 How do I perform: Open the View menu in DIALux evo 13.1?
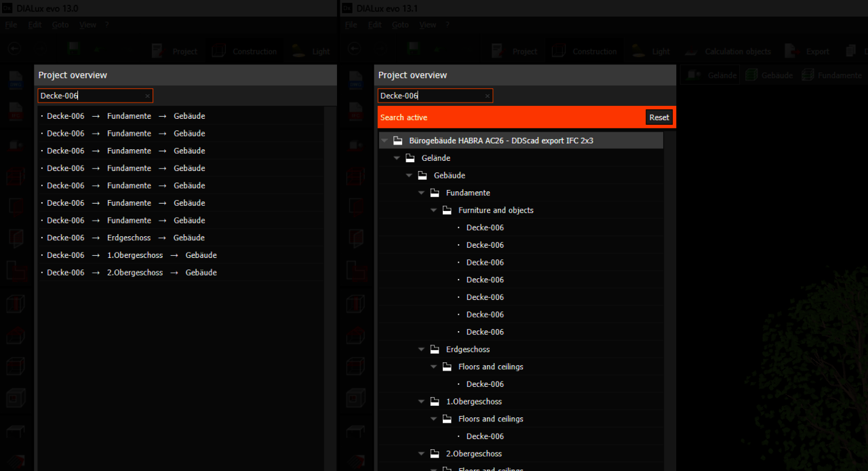[x=427, y=25]
